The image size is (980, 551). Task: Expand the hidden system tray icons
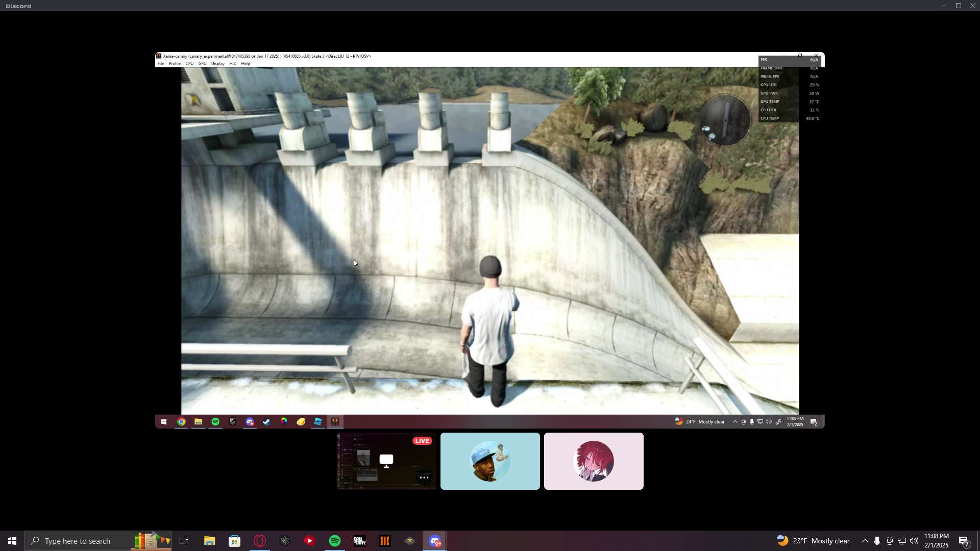coord(865,541)
